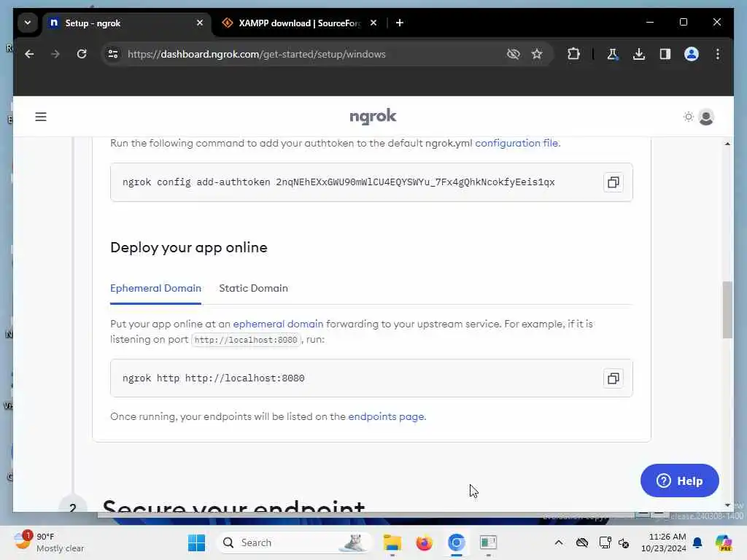Screen dimensions: 747x560
Task: Go back in the browser
Action: 29,54
